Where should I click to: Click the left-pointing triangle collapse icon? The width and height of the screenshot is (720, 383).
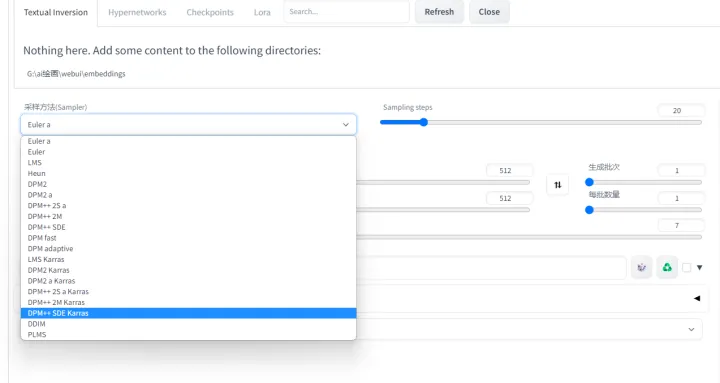click(697, 298)
